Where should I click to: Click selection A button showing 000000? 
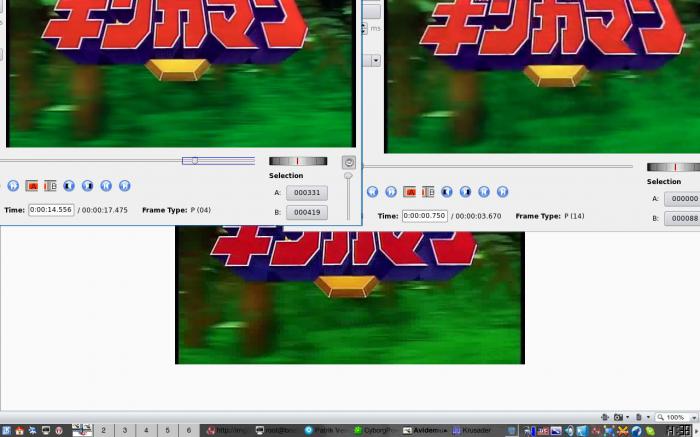(x=682, y=199)
